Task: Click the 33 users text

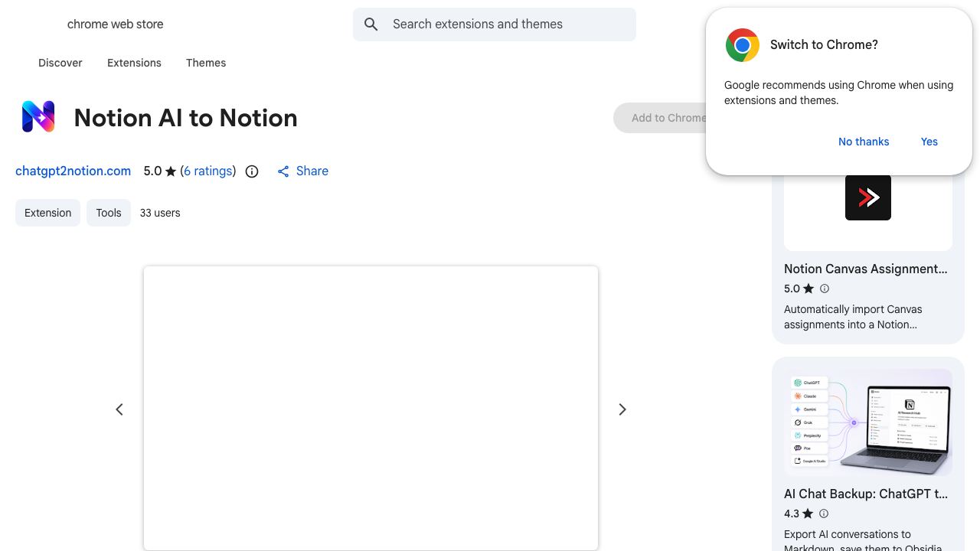Action: 160,213
